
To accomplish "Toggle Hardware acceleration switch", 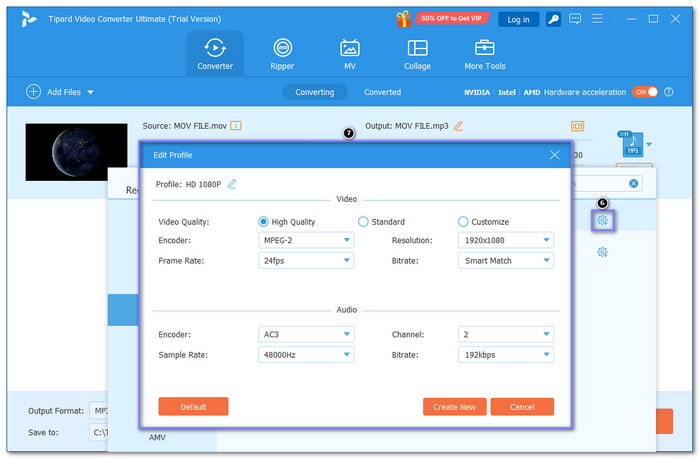I will 645,92.
